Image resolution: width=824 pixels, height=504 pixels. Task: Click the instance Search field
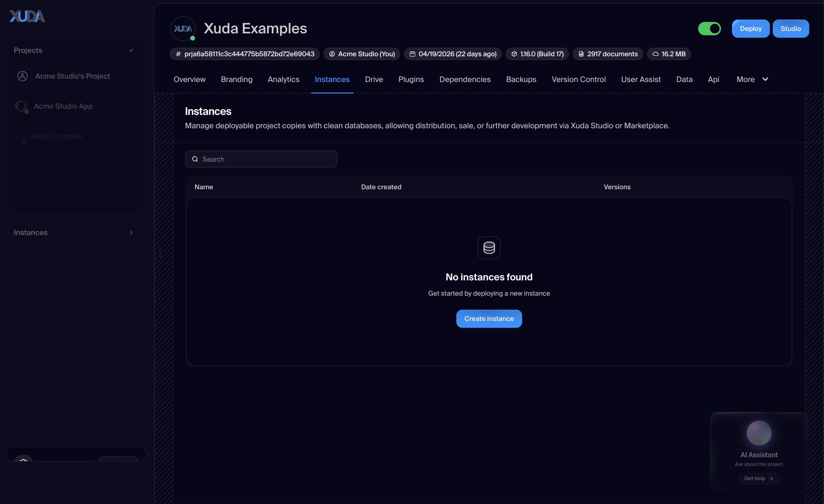point(261,159)
